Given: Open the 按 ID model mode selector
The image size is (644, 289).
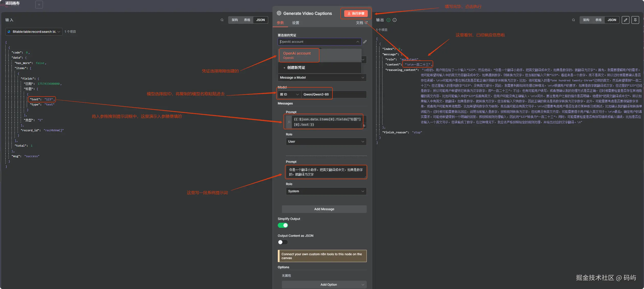Looking at the screenshot, I should point(289,94).
